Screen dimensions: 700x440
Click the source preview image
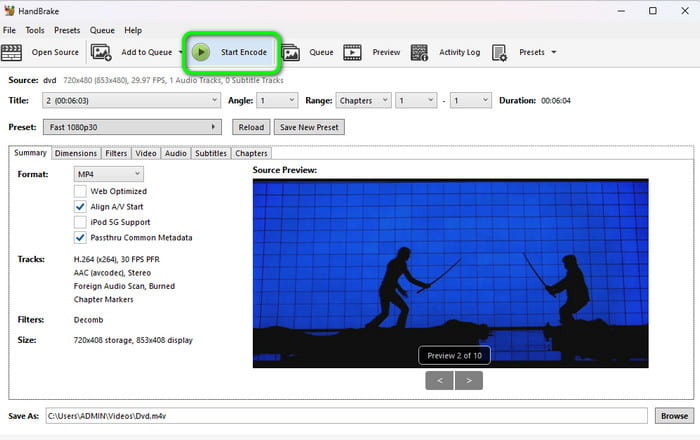[x=450, y=274]
